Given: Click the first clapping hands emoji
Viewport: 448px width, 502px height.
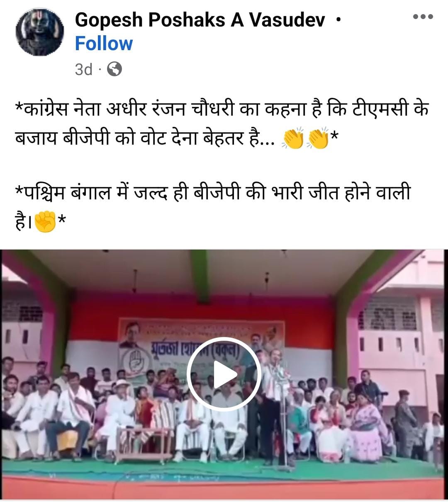Looking at the screenshot, I should pos(293,139).
